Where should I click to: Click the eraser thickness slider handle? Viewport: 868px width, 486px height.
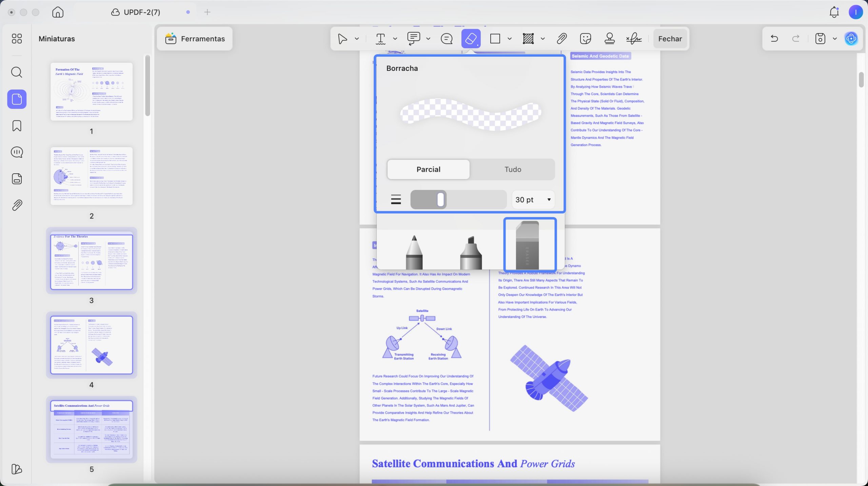(x=440, y=200)
